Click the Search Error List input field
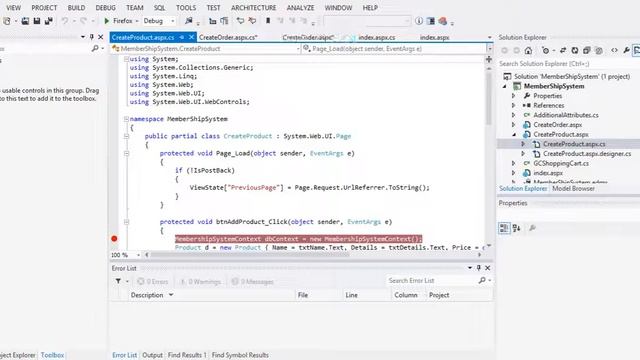The image size is (640, 360). (432, 280)
